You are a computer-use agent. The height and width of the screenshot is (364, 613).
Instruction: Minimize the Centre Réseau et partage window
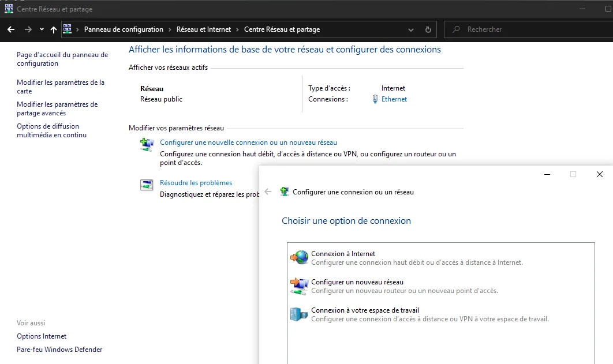(x=582, y=9)
